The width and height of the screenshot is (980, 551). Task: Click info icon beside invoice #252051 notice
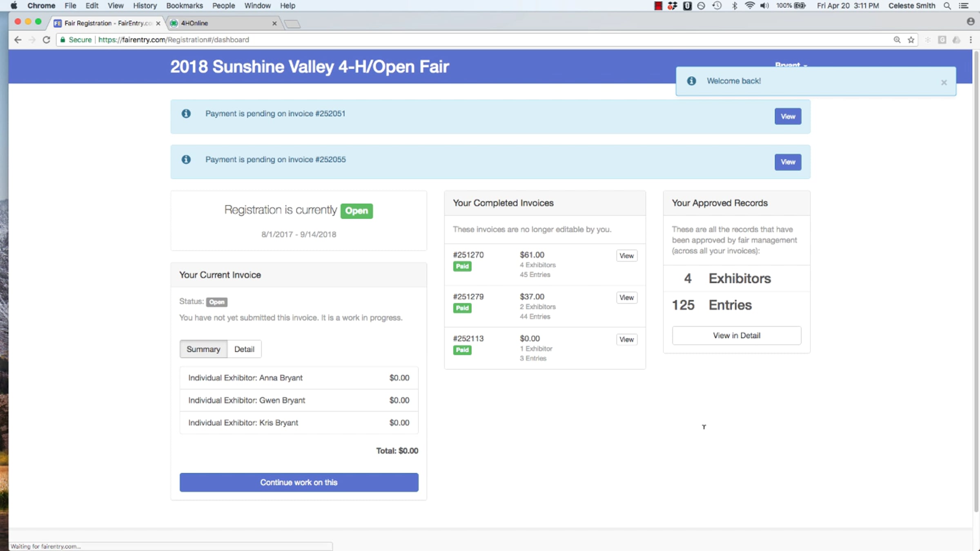(186, 113)
